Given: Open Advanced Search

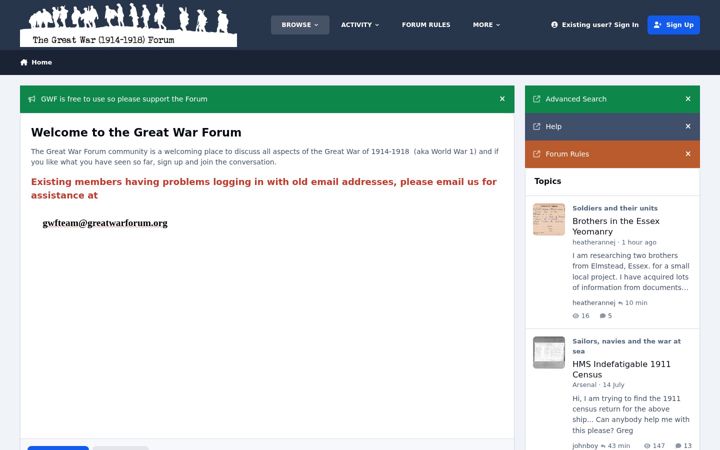Looking at the screenshot, I should (x=576, y=99).
